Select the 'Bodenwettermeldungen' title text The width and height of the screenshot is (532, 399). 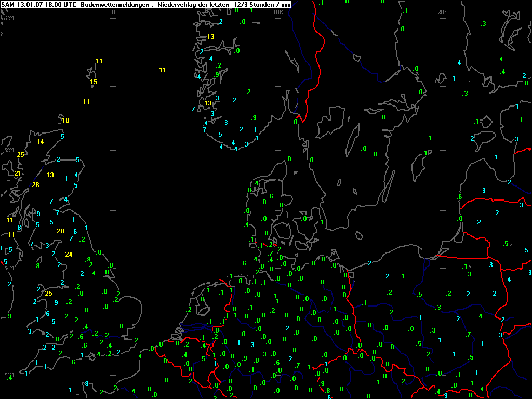click(116, 4)
